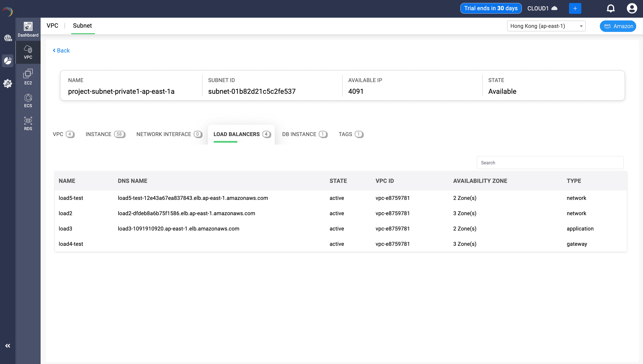Viewport: 643px width, 364px height.
Task: Click the Back link
Action: [x=61, y=50]
